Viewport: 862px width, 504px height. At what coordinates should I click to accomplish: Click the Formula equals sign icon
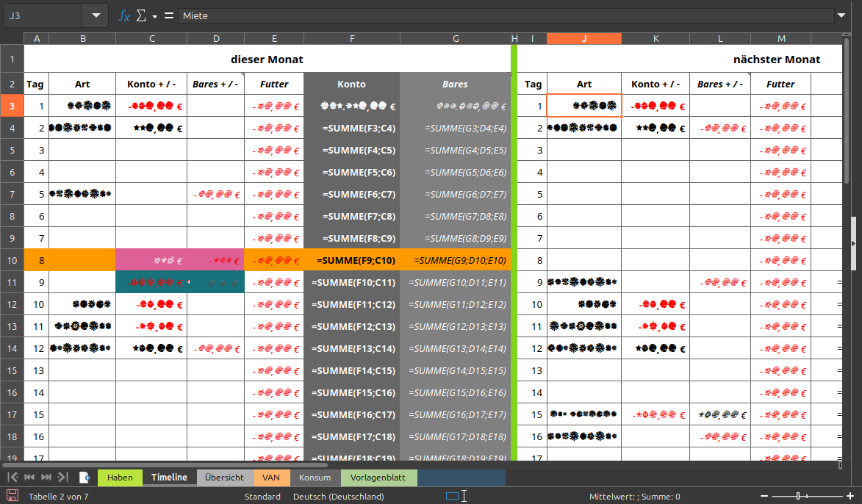pos(169,16)
